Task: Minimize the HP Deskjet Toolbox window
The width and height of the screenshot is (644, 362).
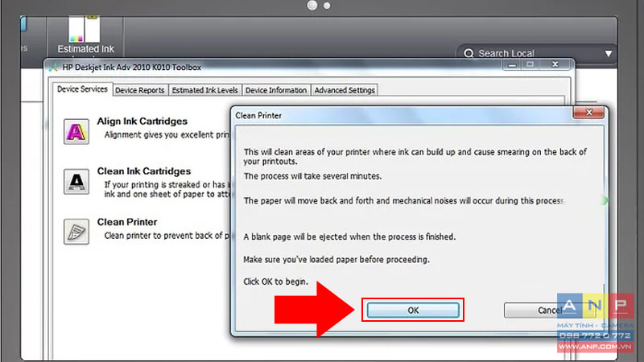Action: (x=512, y=65)
